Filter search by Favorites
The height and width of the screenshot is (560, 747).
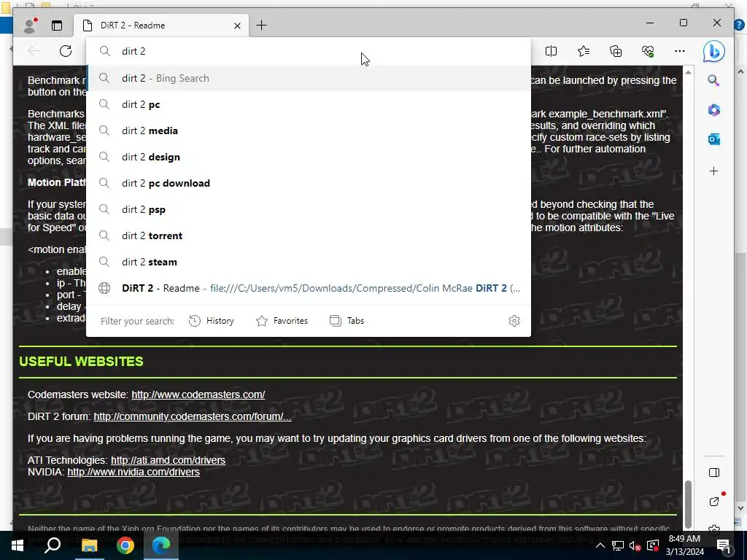tap(282, 321)
